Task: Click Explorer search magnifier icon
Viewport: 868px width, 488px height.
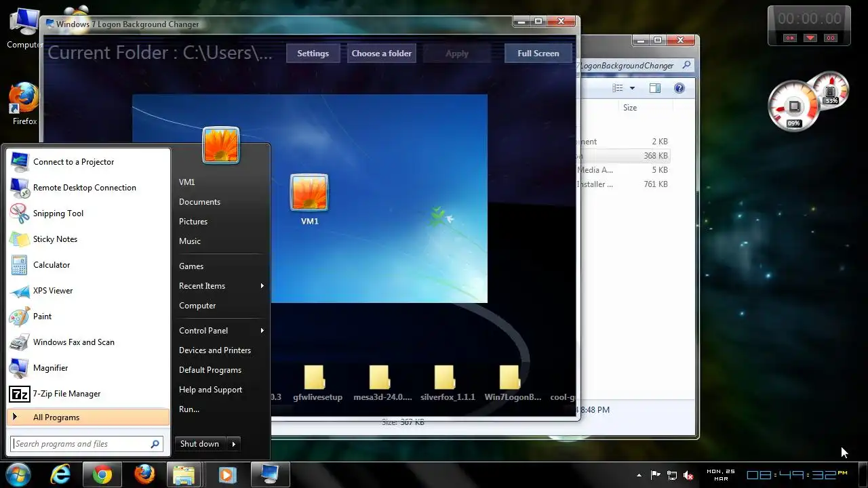Action: pyautogui.click(x=686, y=66)
